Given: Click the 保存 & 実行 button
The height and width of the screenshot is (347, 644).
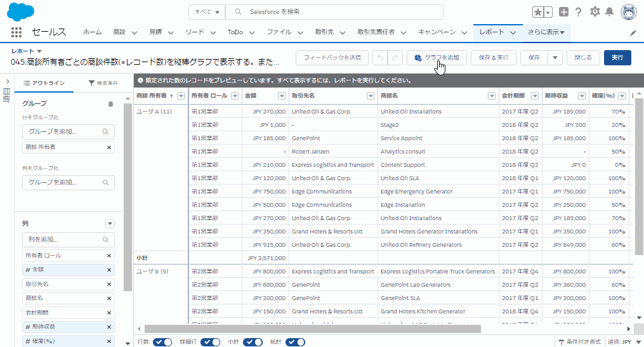Looking at the screenshot, I should click(x=494, y=58).
